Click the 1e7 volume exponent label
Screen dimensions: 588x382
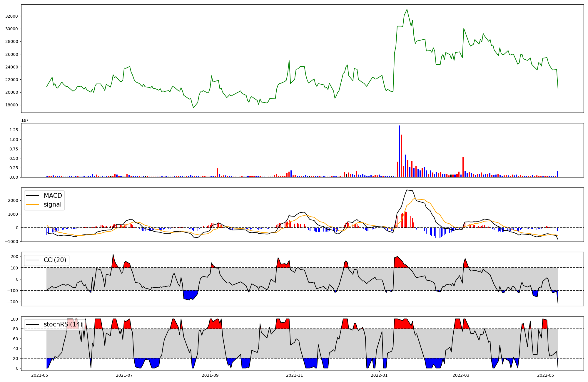tap(25, 120)
